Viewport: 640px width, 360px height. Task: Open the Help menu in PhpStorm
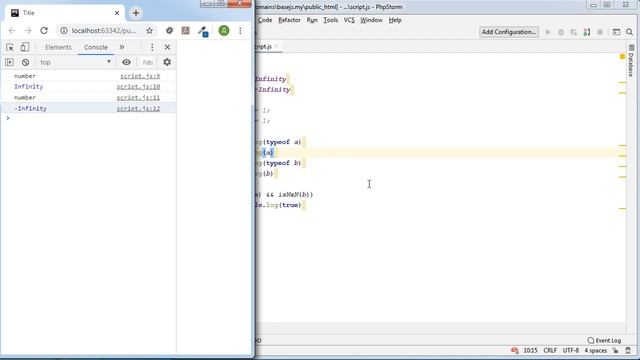pos(395,20)
